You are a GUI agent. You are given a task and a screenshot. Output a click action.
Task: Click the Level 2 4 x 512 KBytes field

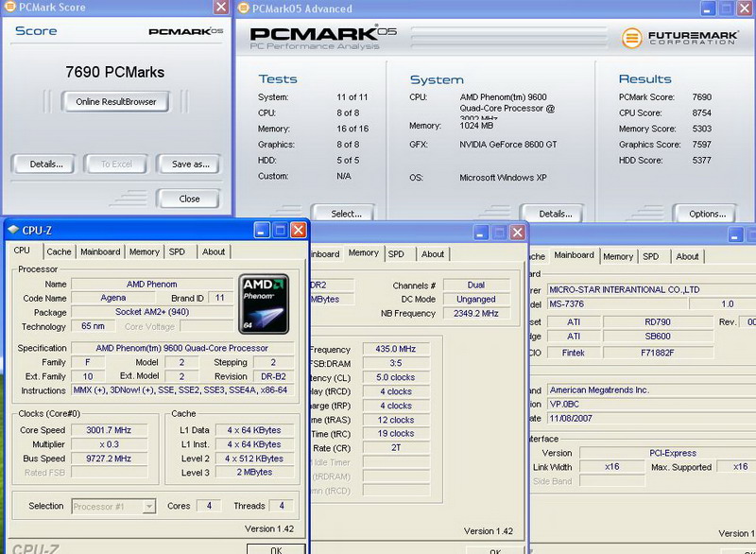coord(254,459)
